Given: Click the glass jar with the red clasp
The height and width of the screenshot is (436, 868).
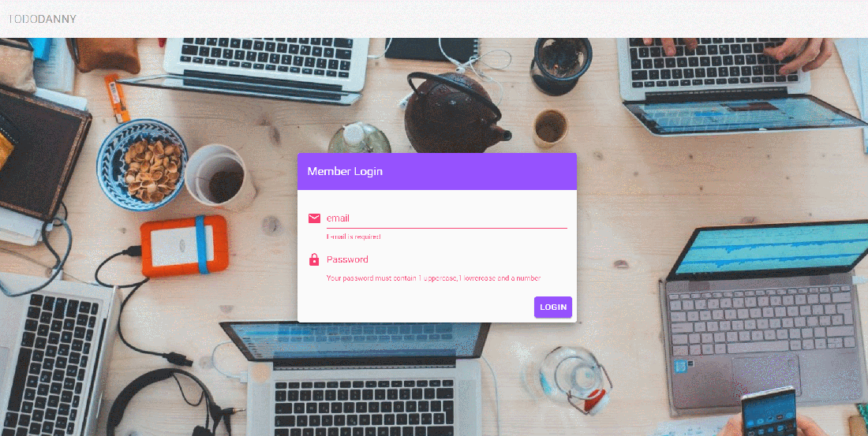Looking at the screenshot, I should pyautogui.click(x=576, y=378).
